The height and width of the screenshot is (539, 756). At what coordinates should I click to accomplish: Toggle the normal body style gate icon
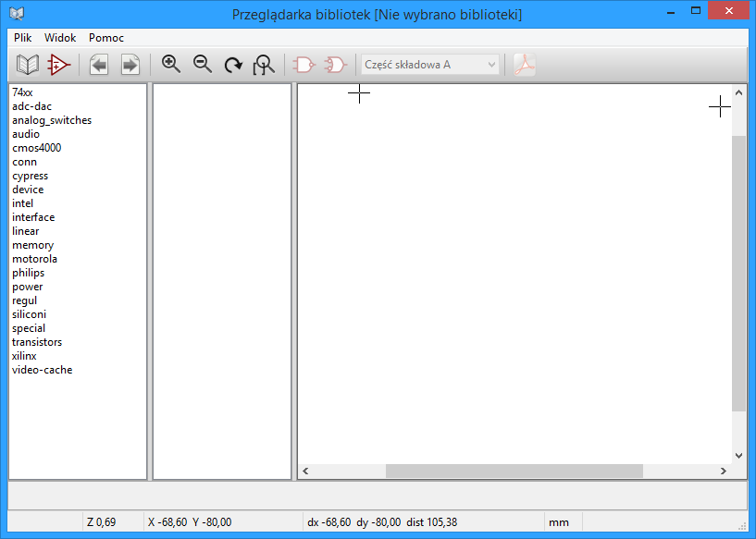(x=304, y=65)
